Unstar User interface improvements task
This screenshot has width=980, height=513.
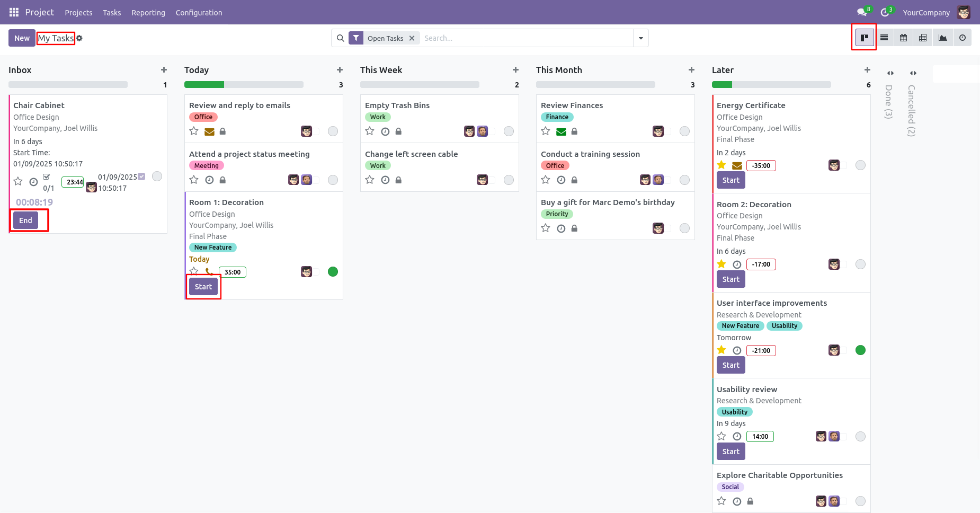(x=721, y=350)
